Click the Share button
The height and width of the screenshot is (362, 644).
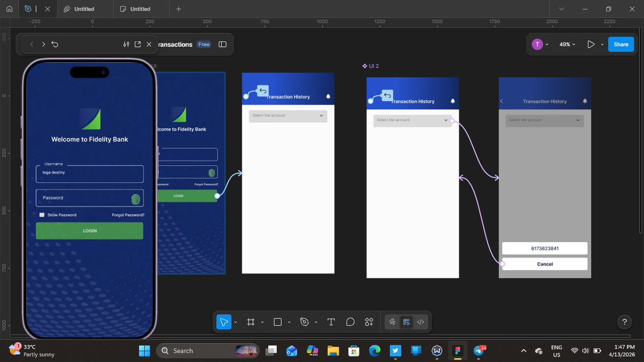621,45
